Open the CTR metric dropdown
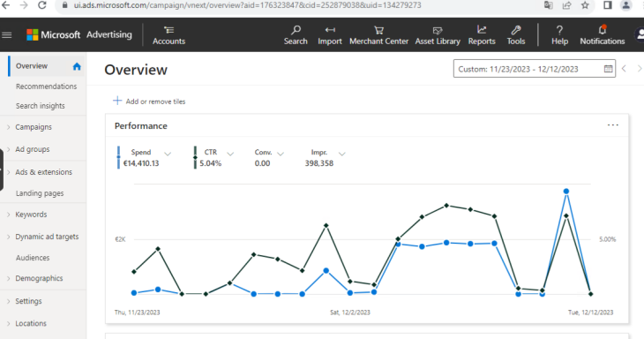This screenshot has height=339, width=644. coord(230,154)
